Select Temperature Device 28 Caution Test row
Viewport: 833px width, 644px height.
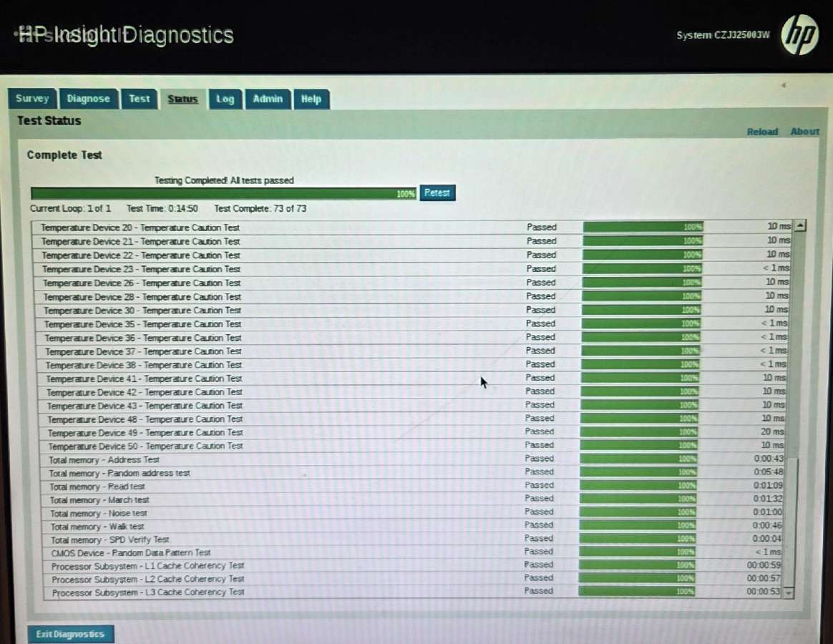(x=412, y=296)
